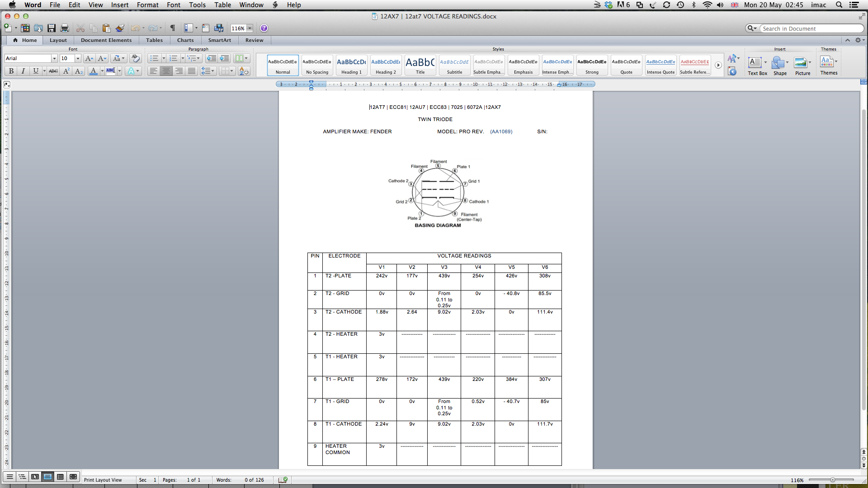Open the Insert menu in menu bar

120,5
